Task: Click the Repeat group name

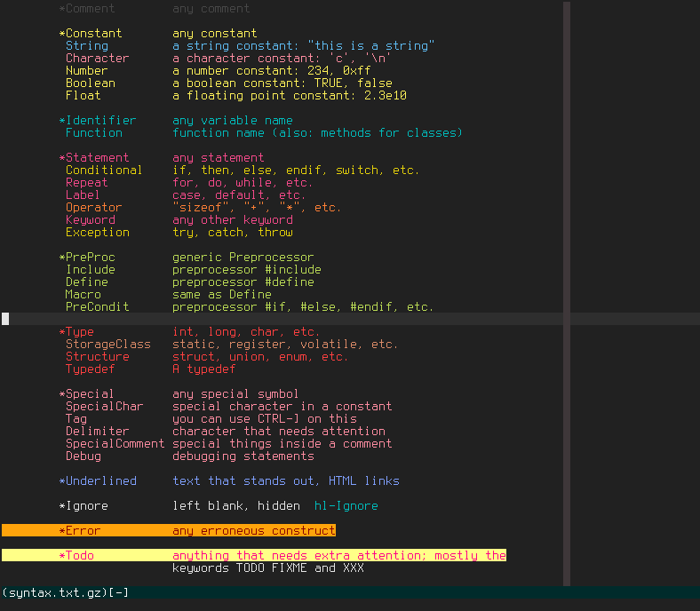Action: pyautogui.click(x=87, y=183)
